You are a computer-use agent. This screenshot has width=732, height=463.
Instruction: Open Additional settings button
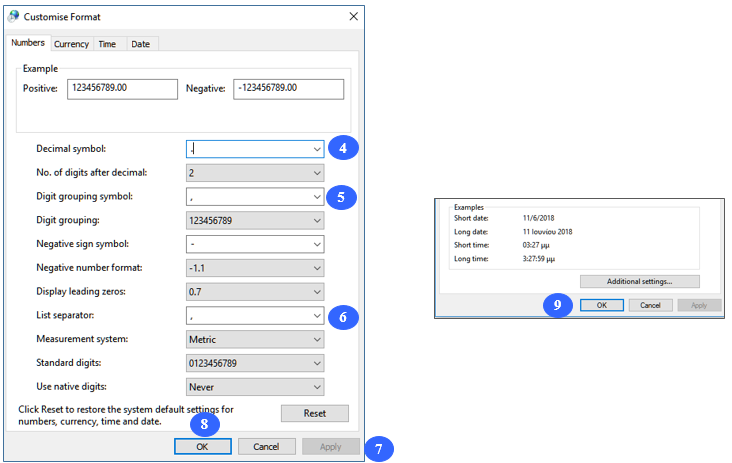639,282
